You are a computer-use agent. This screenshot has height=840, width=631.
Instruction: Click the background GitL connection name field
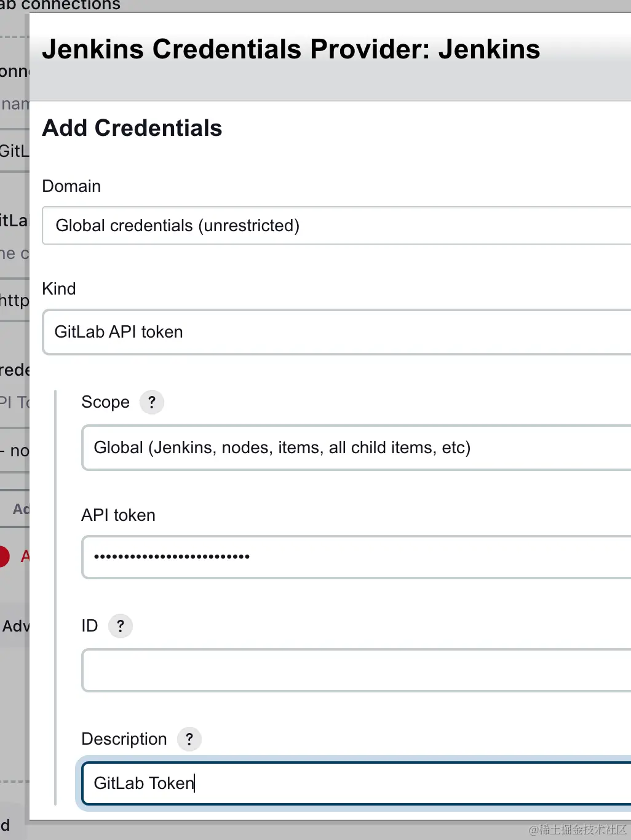point(14,151)
